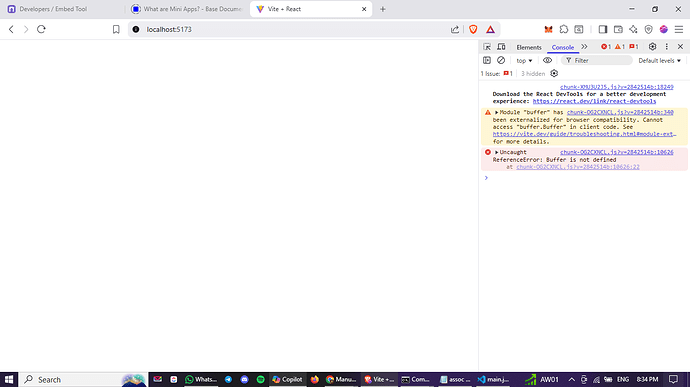Open Brave Rewards triangle icon
The height and width of the screenshot is (387, 690).
point(490,29)
